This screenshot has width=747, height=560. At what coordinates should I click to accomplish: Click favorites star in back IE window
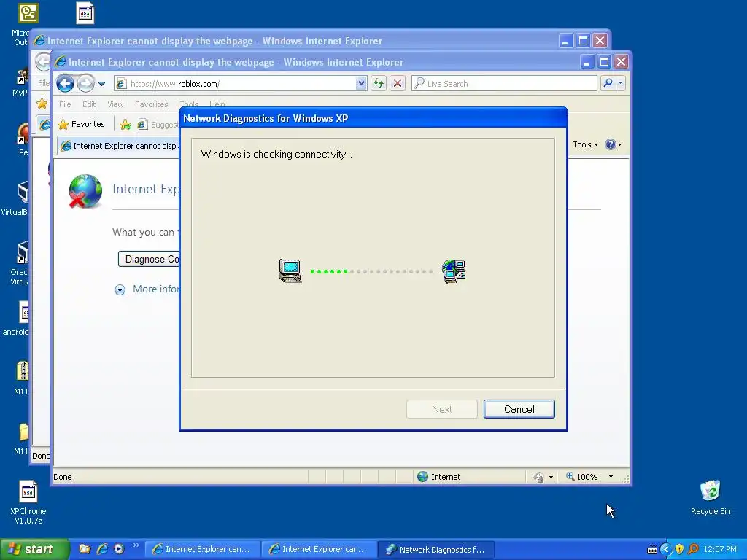pyautogui.click(x=42, y=104)
